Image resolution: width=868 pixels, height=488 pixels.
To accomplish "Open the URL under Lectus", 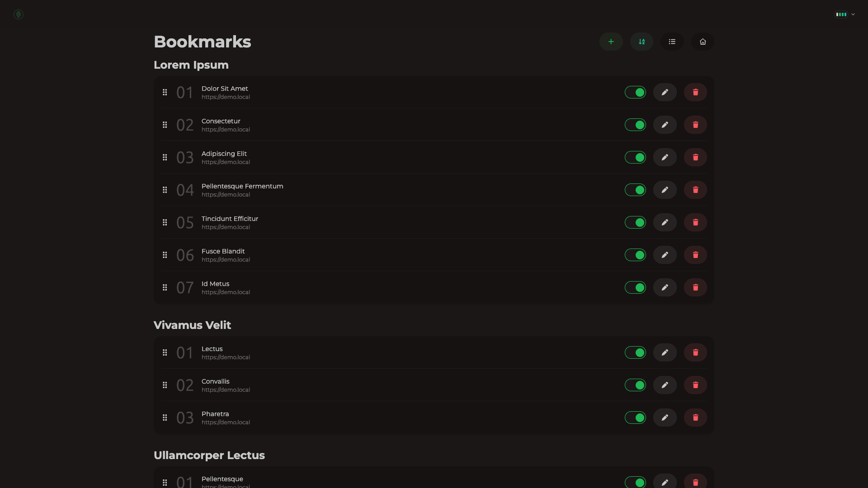I will (x=226, y=357).
